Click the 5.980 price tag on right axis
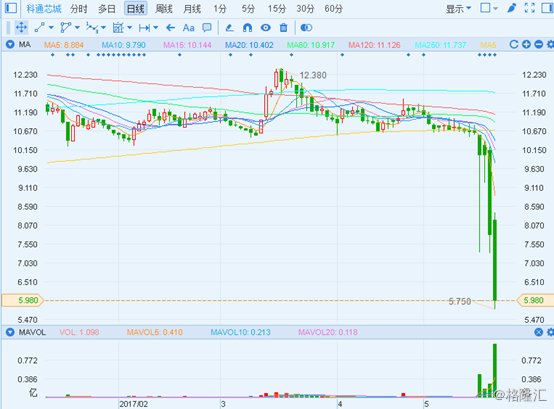The width and height of the screenshot is (554, 409). coord(535,301)
